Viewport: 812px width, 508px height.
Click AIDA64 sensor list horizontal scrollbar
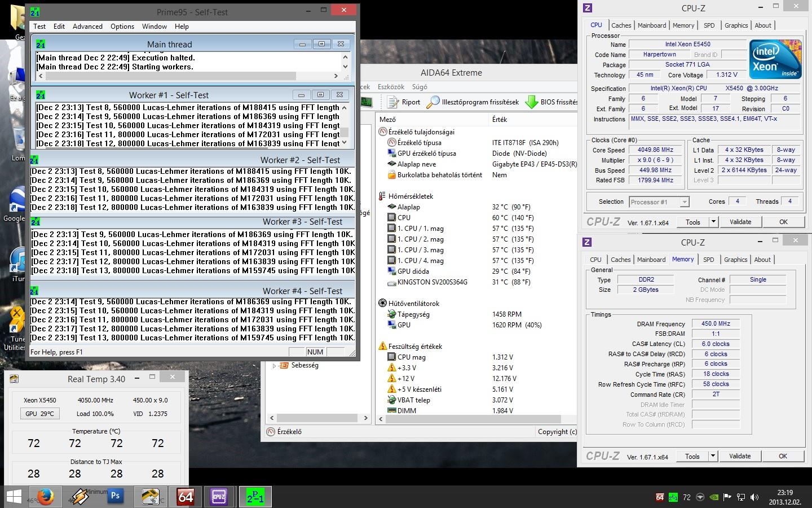pos(477,419)
